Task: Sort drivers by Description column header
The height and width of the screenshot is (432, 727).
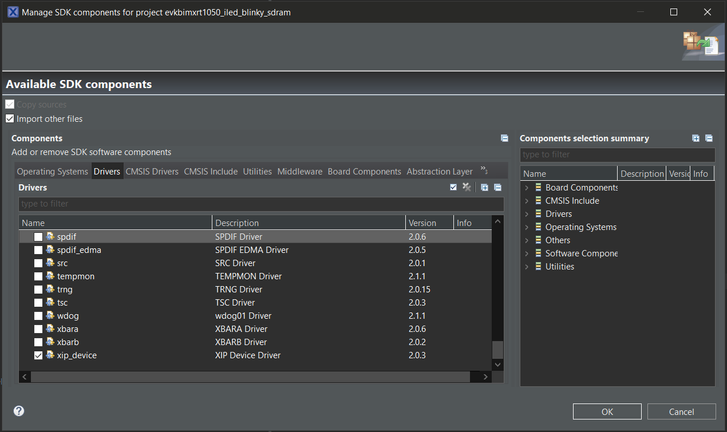Action: click(x=309, y=222)
